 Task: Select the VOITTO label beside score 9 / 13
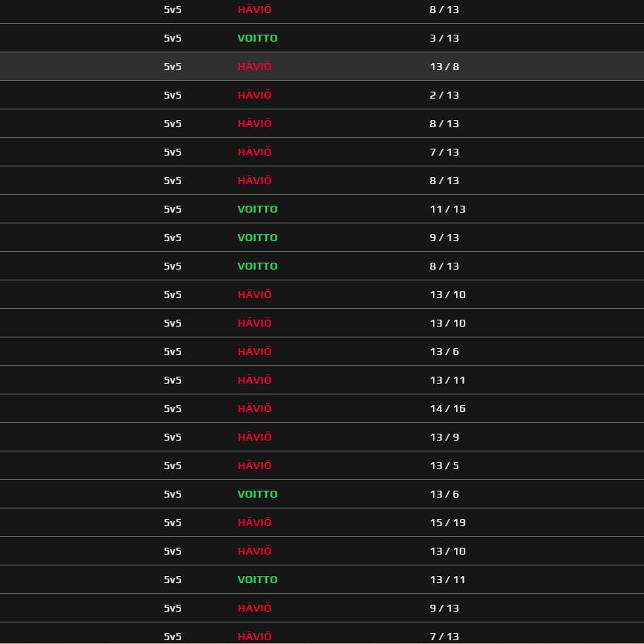click(257, 238)
